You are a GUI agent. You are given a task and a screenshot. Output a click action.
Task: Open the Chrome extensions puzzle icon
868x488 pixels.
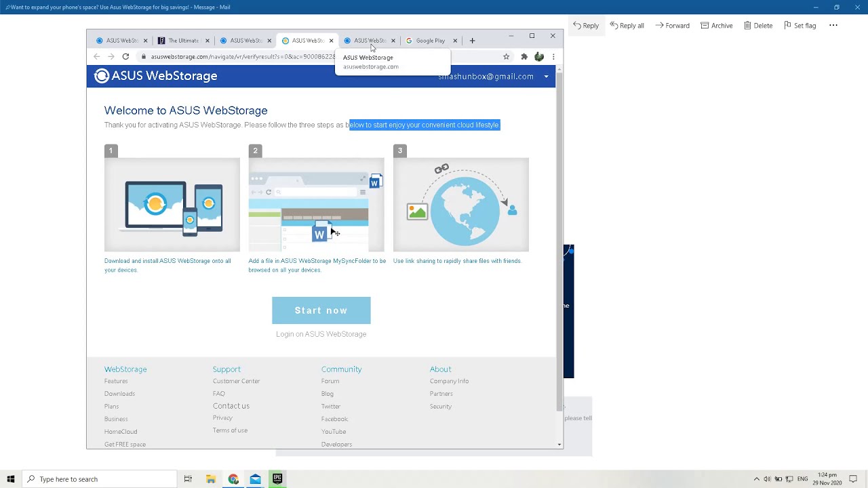tap(524, 57)
